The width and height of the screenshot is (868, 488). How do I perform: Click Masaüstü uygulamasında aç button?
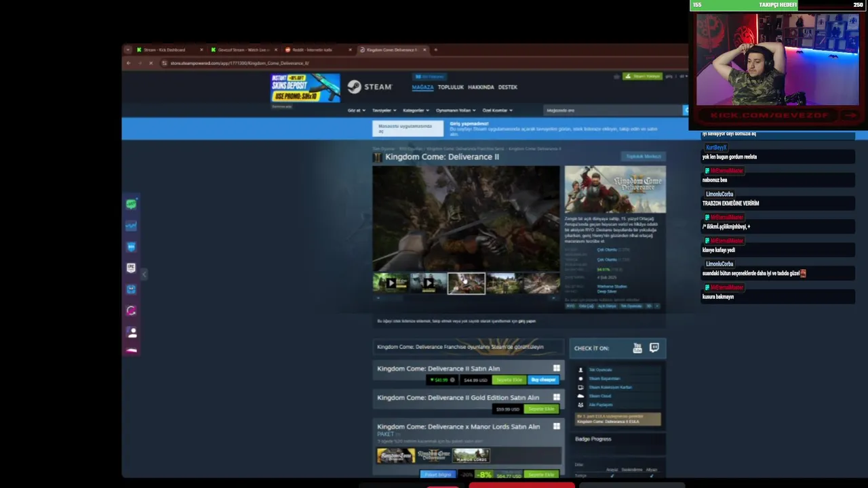pyautogui.click(x=408, y=129)
